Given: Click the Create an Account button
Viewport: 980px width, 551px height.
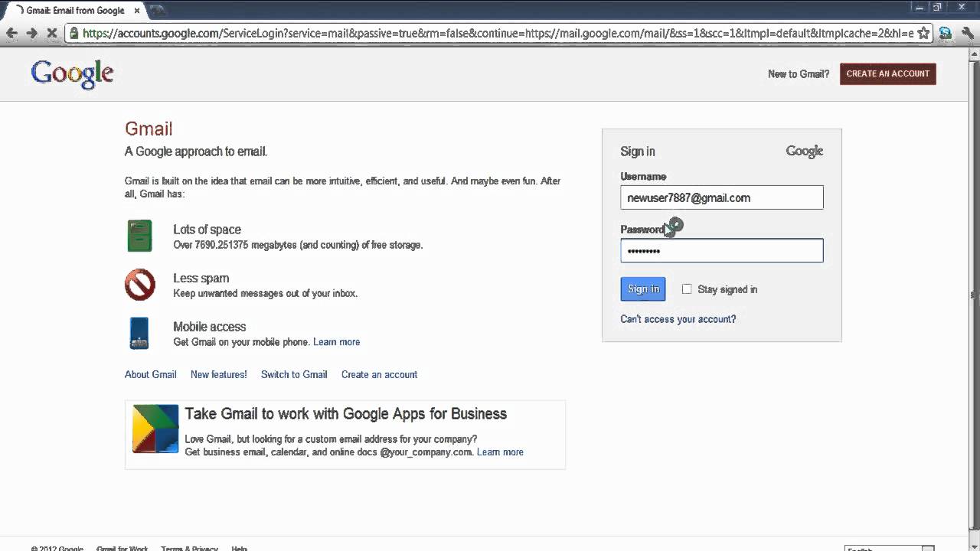Looking at the screenshot, I should coord(887,73).
